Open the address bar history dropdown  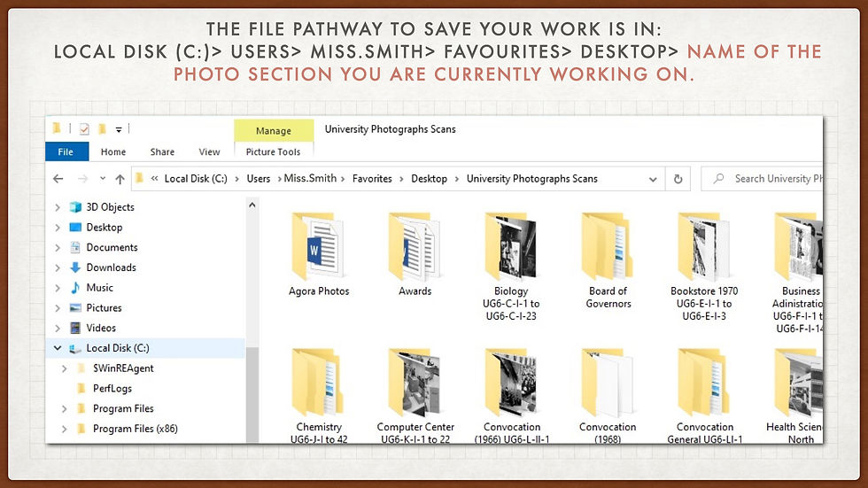(653, 179)
